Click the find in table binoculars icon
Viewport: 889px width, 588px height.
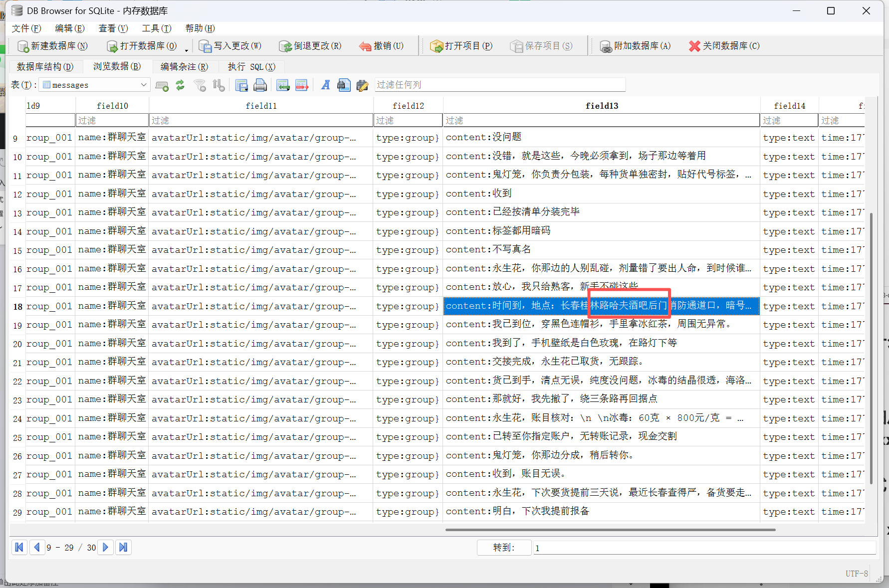point(344,85)
